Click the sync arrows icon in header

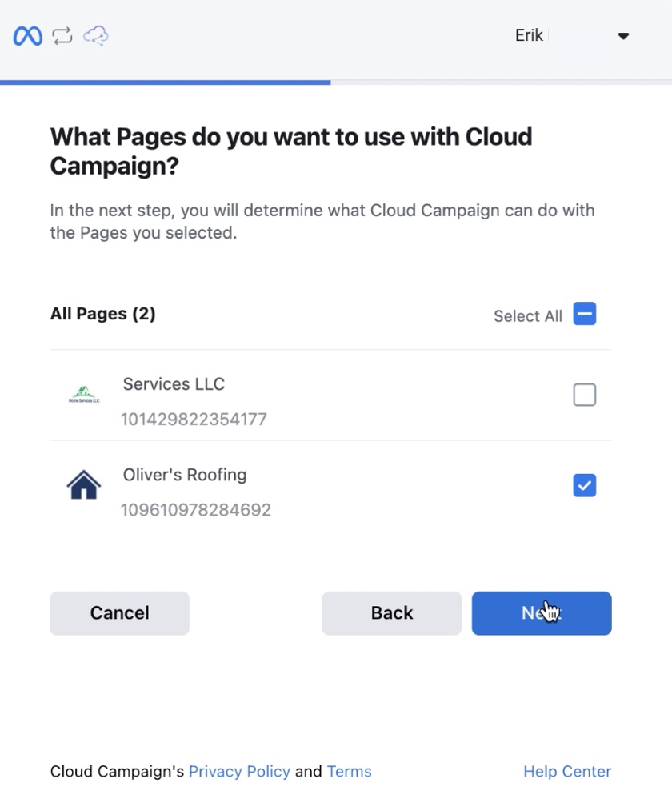(62, 36)
